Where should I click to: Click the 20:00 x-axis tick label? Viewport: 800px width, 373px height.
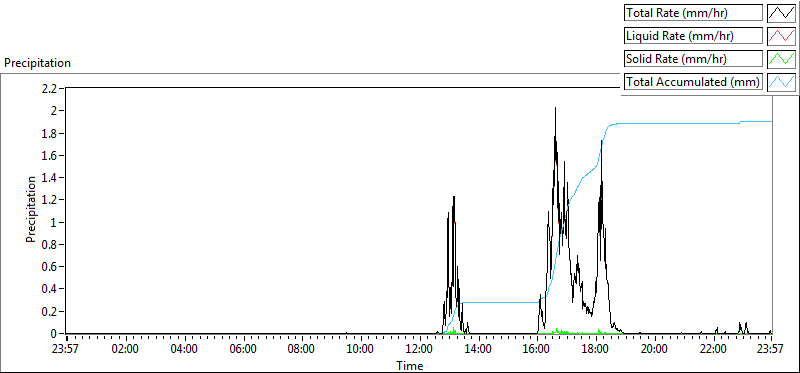tap(654, 350)
